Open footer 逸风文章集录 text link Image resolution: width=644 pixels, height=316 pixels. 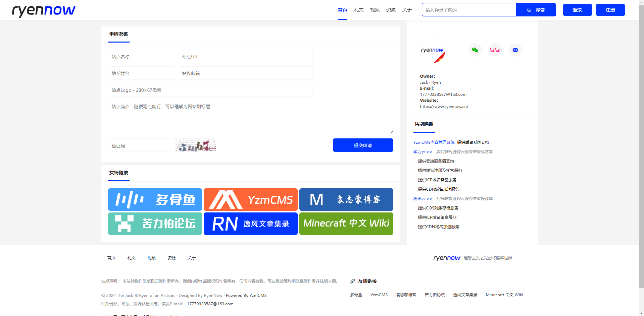pos(465,295)
